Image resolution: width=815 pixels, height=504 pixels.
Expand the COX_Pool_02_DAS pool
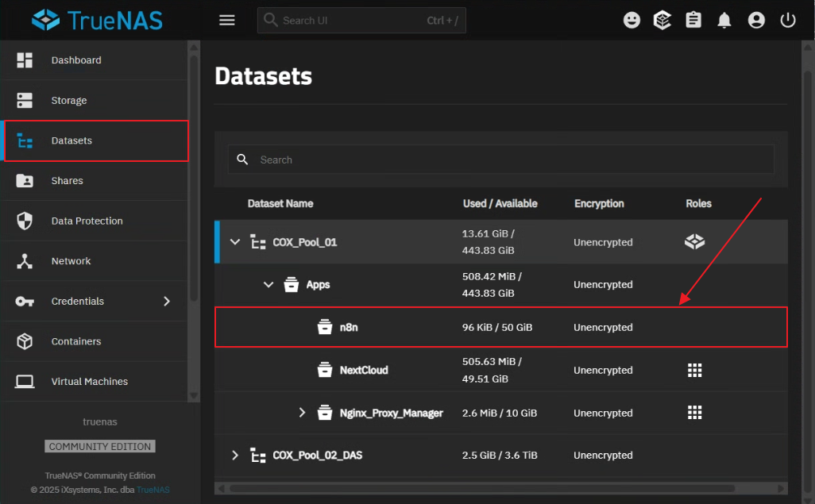coord(235,455)
